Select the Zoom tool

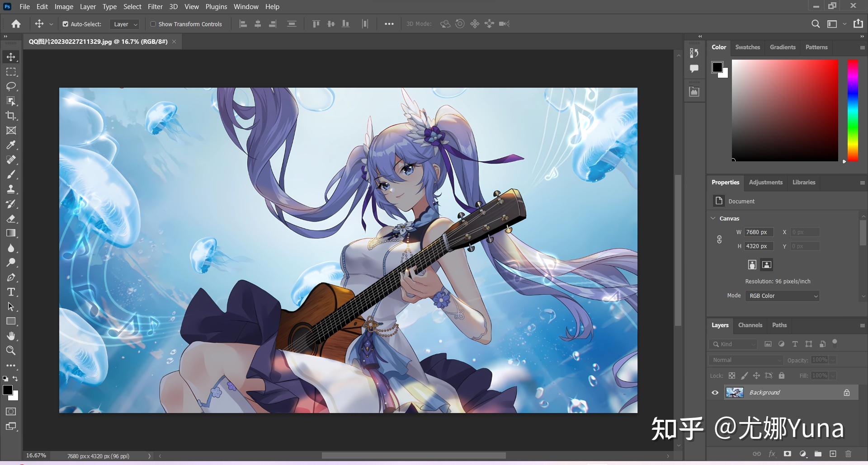[x=11, y=351]
